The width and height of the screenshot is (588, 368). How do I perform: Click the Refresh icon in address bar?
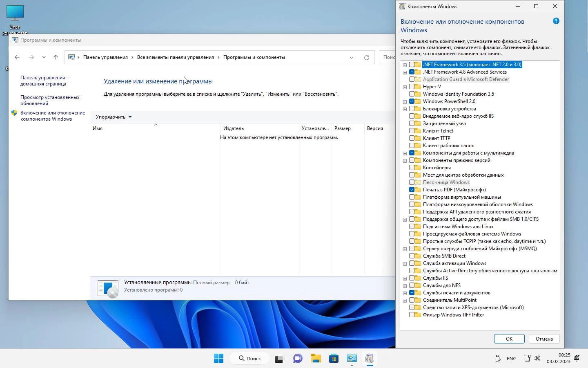366,57
